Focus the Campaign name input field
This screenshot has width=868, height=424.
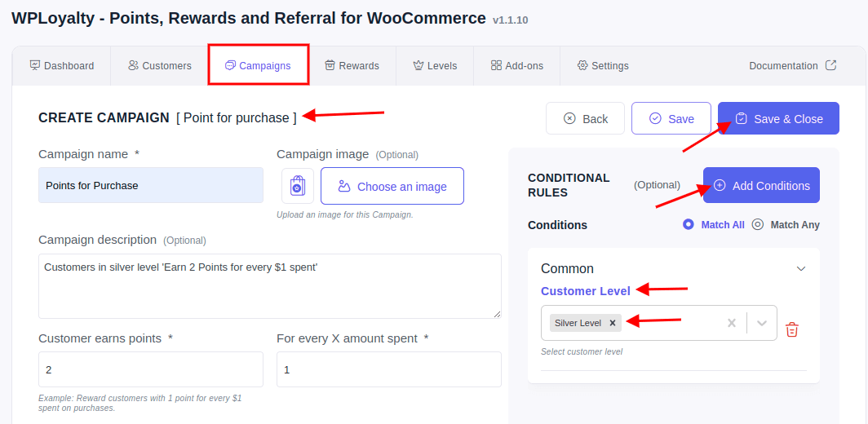point(151,185)
